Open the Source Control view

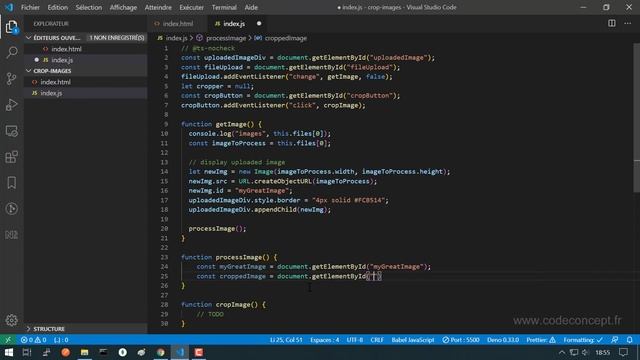(11, 78)
